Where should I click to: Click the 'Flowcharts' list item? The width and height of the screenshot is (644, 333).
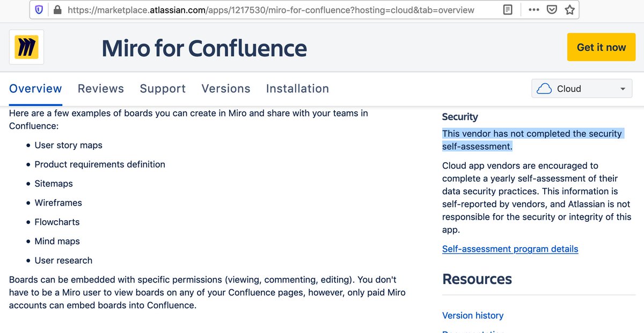pos(57,222)
